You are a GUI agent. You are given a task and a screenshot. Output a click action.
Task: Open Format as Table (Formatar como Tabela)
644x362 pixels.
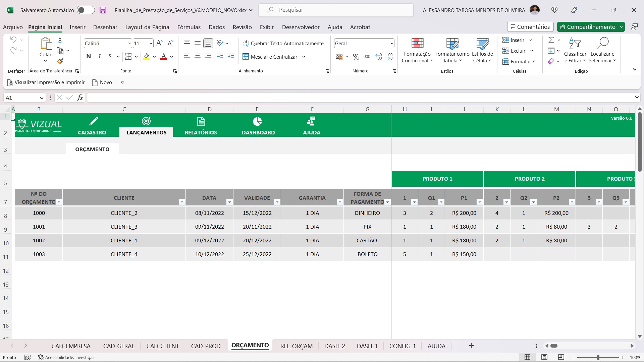click(x=452, y=50)
